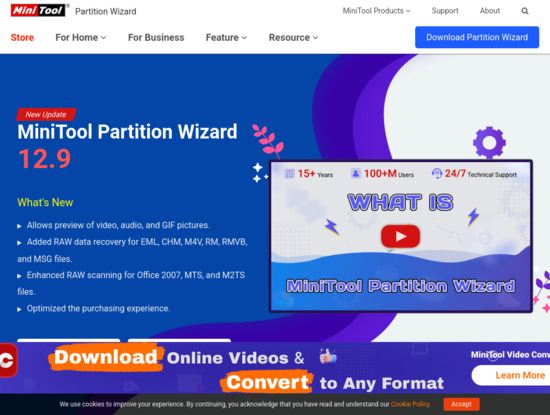This screenshot has width=550, height=415.
Task: Open the Cookie Policy link
Action: click(410, 404)
